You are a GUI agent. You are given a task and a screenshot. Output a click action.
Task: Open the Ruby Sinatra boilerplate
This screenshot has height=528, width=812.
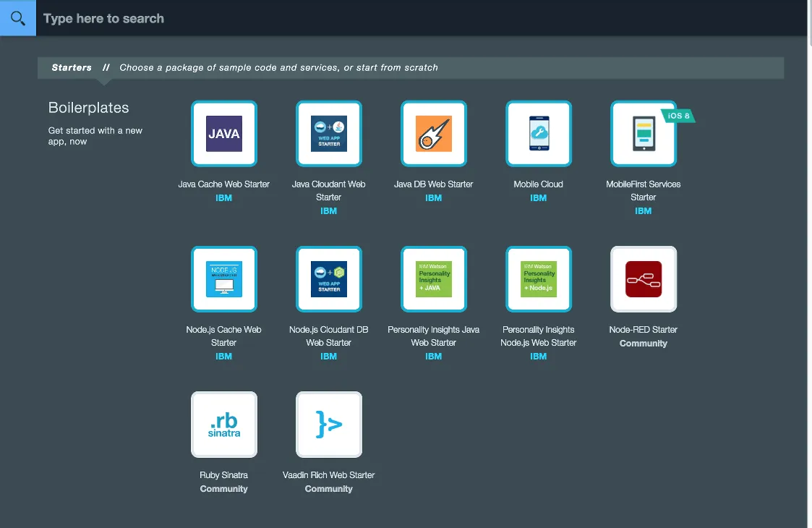(223, 425)
